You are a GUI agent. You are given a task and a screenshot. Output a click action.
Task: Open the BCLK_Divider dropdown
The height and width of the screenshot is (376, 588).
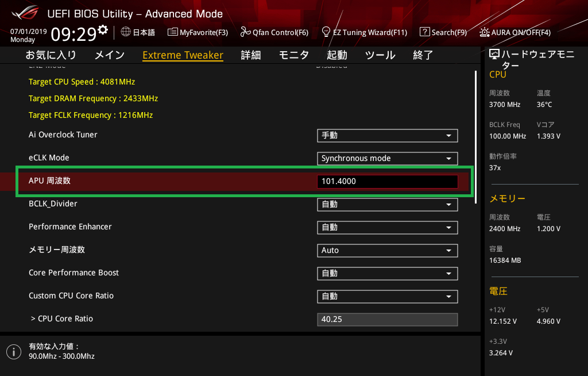pos(388,205)
